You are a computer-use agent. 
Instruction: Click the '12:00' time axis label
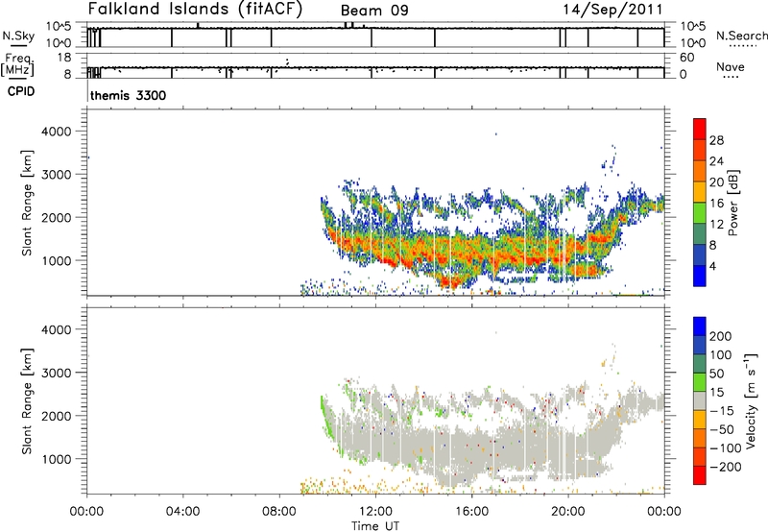click(x=375, y=512)
